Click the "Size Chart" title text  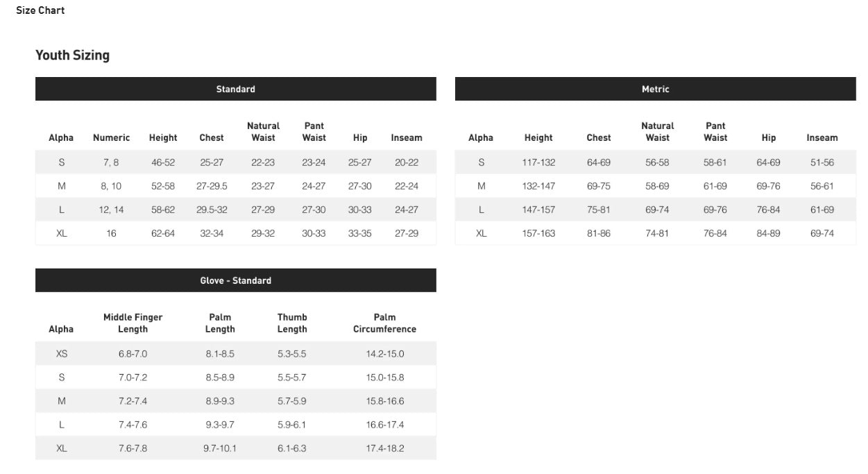pyautogui.click(x=40, y=10)
